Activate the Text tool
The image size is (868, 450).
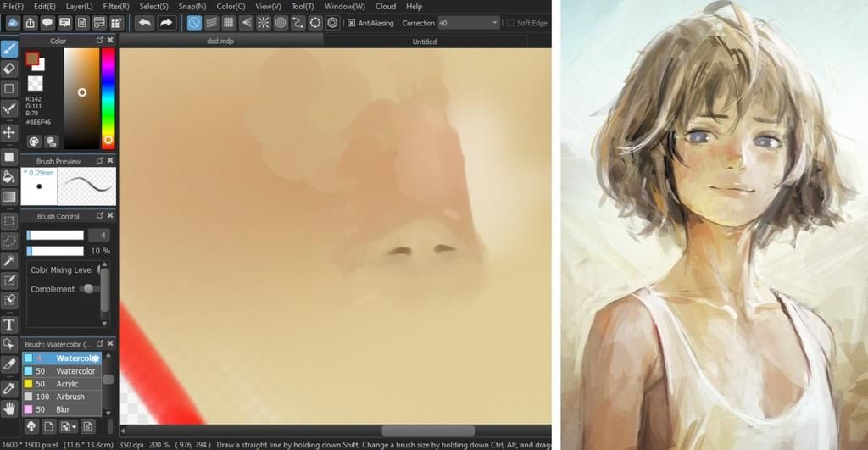point(8,325)
